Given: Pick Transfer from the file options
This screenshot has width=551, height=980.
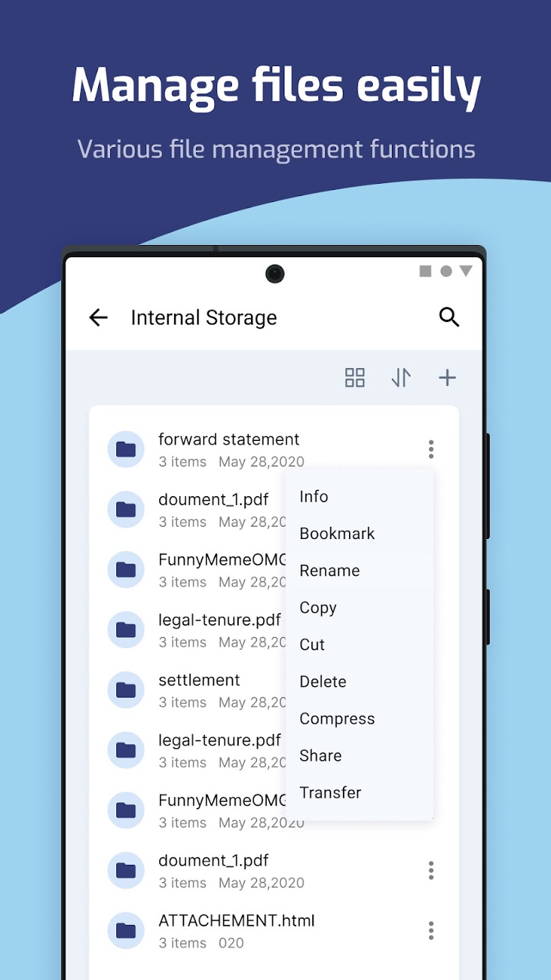Looking at the screenshot, I should (x=330, y=792).
